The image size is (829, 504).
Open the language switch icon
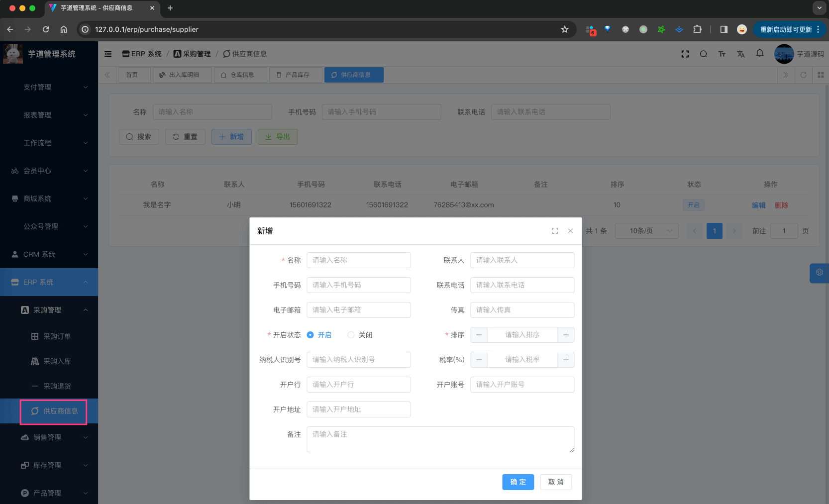(741, 54)
